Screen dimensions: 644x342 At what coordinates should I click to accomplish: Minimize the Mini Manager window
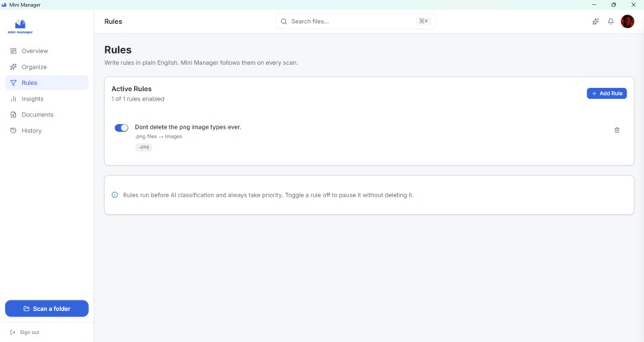[x=594, y=5]
